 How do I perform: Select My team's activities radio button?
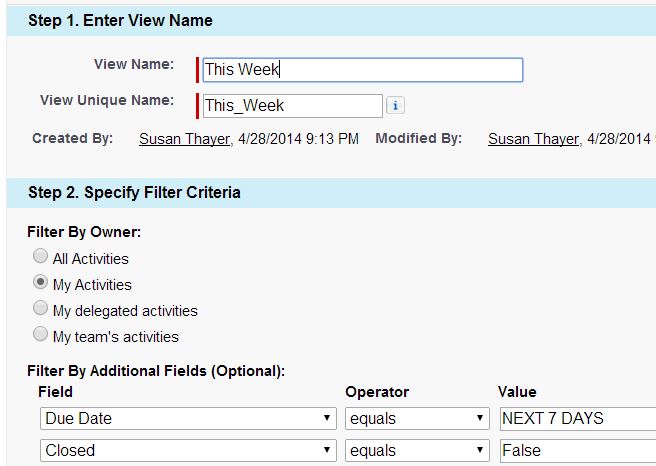coord(41,335)
